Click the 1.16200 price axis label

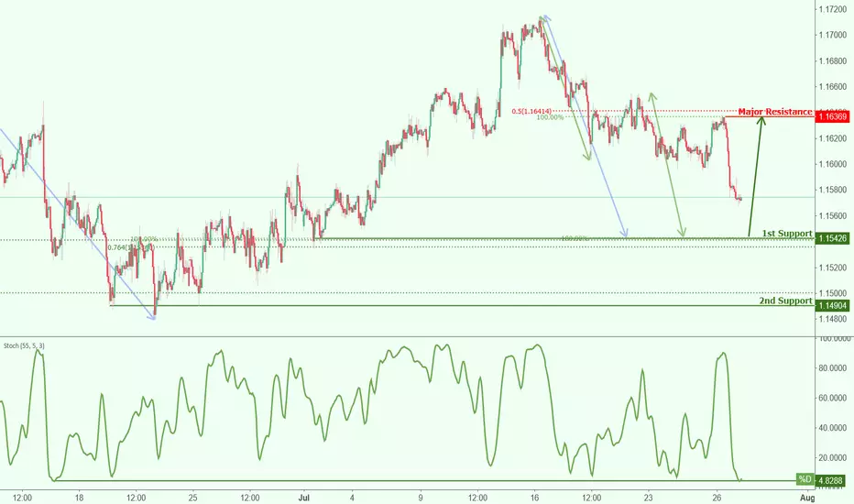832,138
